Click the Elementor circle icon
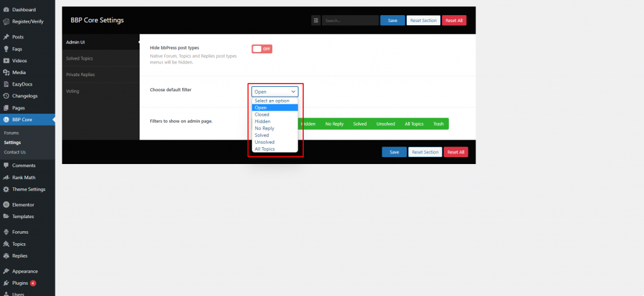 tap(6, 204)
